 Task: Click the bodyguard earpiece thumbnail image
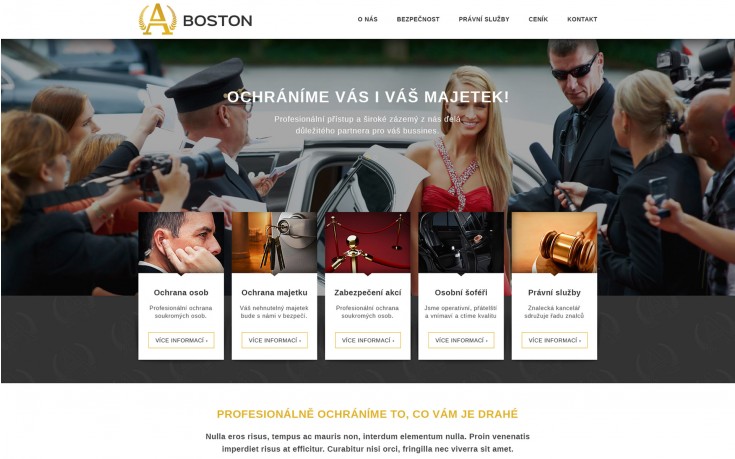pos(181,242)
